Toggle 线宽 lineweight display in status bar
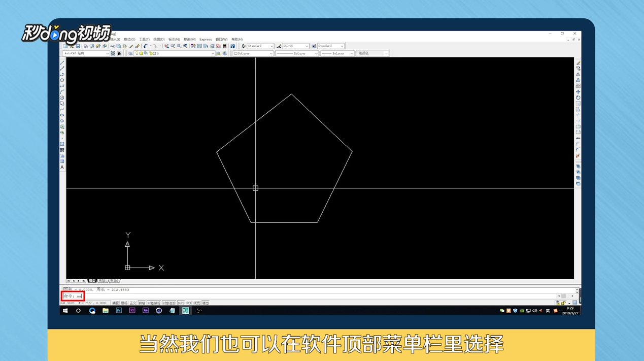 tap(196, 303)
